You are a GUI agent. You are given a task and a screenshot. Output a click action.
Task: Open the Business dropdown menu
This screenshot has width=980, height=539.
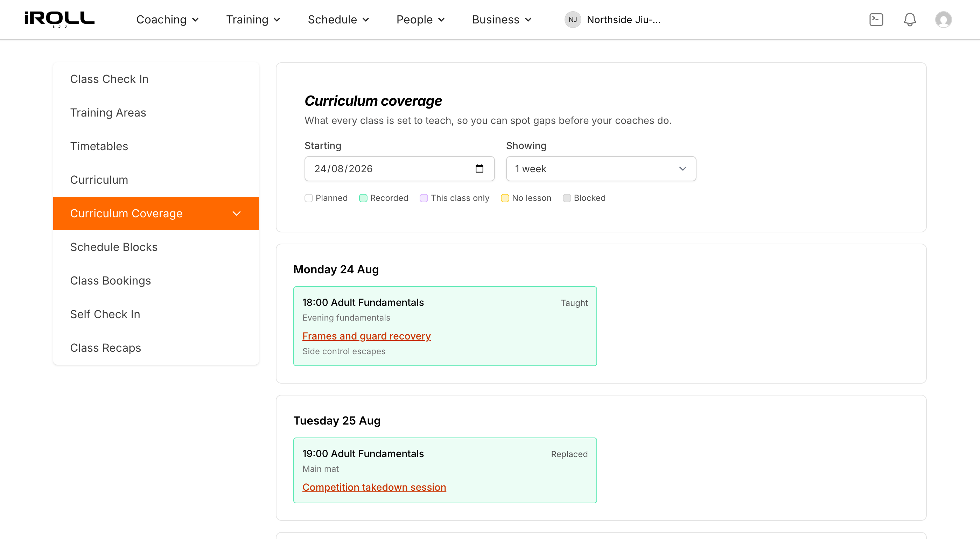pos(502,19)
